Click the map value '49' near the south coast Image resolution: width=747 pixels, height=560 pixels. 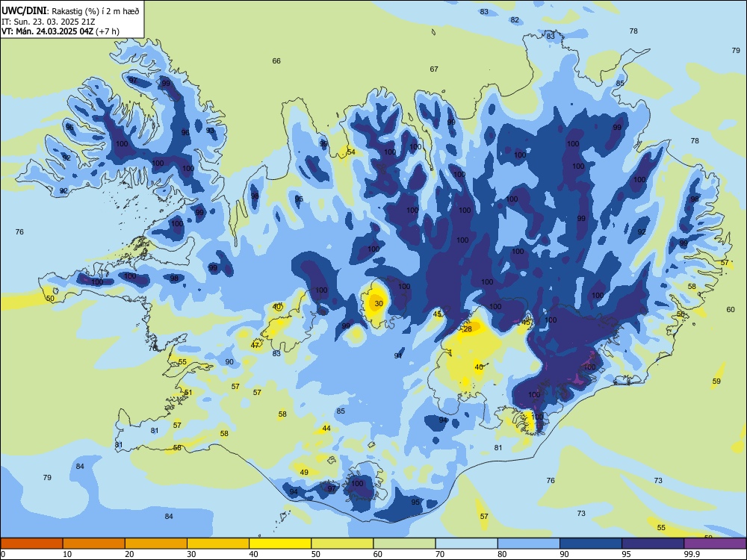(304, 473)
